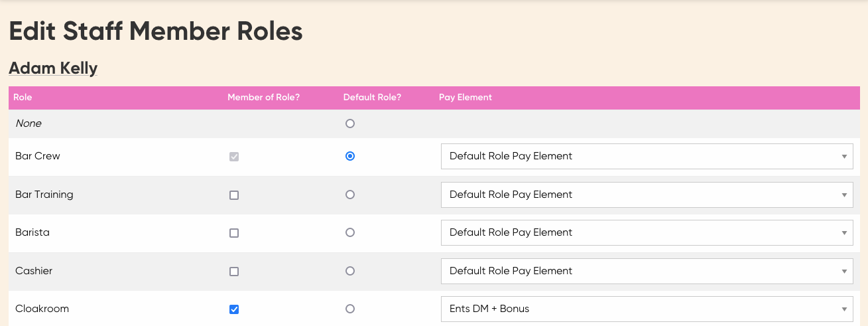Click the Pay Element column header
The height and width of the screenshot is (326, 868).
465,98
